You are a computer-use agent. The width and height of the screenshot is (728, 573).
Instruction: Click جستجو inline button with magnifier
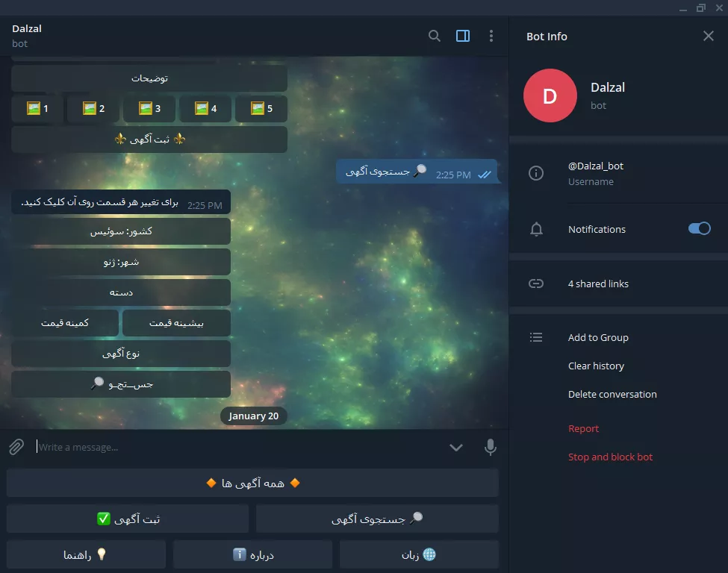(x=121, y=384)
